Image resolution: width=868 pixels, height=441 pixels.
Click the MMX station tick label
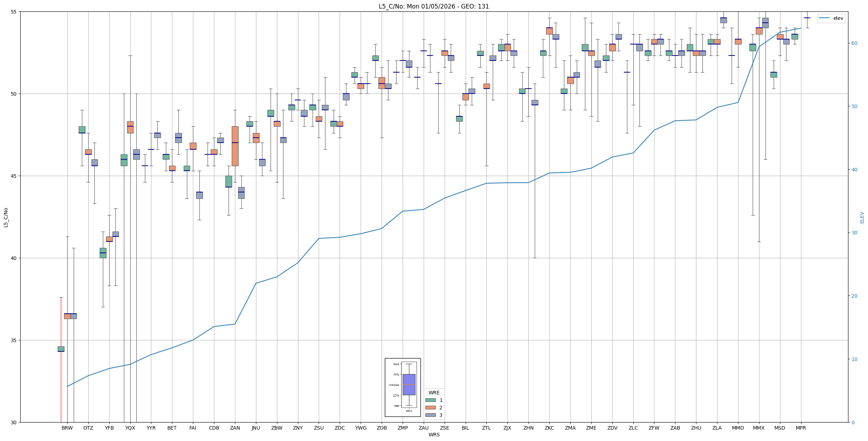[759, 428]
